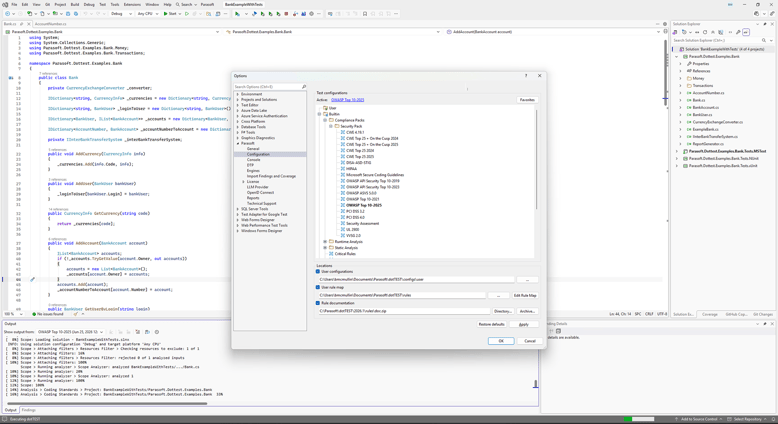Click the screwdriver quick action icon in editor margin

33,280
